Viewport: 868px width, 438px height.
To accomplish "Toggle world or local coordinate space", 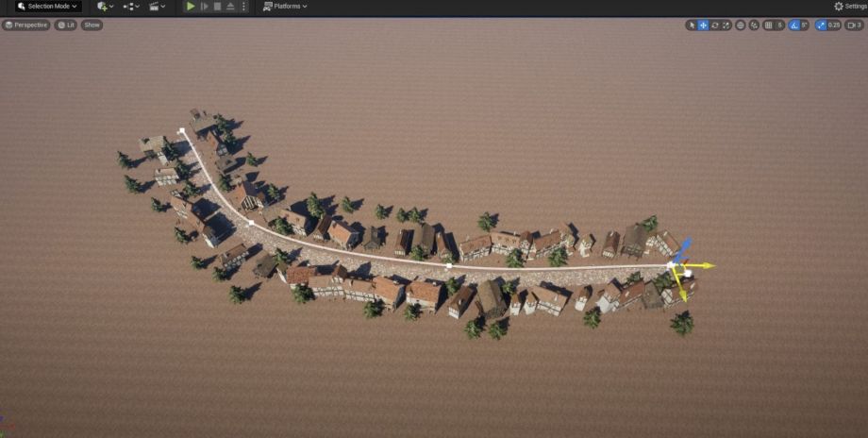I will (x=740, y=25).
